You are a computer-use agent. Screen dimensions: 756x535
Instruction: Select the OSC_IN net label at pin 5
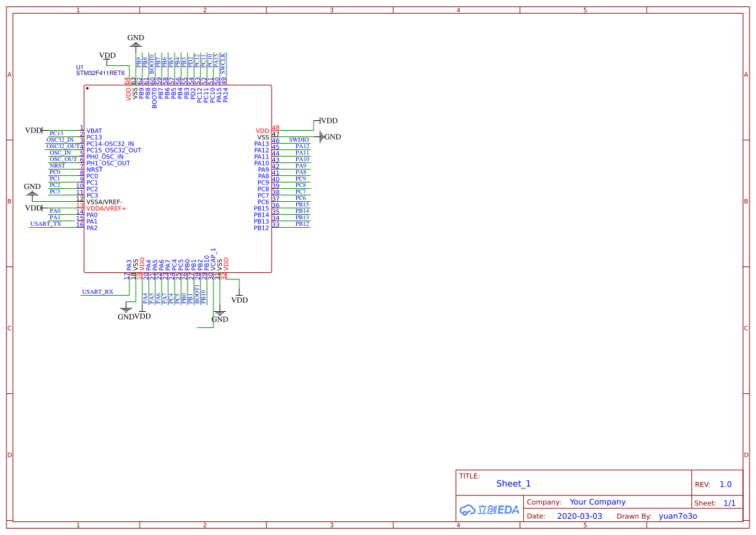(60, 153)
